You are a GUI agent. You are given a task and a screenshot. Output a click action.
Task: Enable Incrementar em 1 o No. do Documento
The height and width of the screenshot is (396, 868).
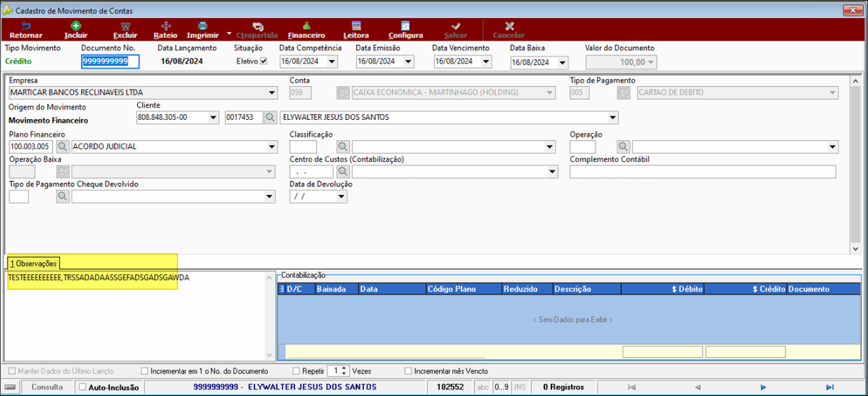(144, 371)
